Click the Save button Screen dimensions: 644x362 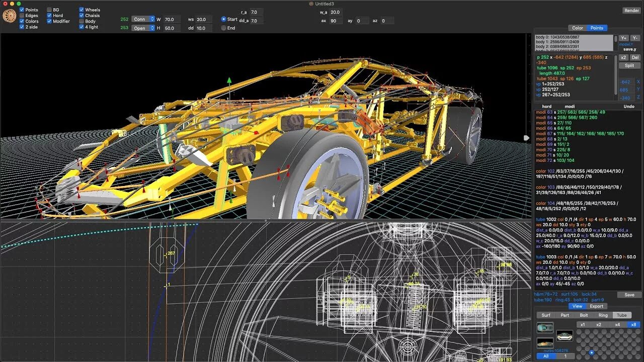coord(629,295)
